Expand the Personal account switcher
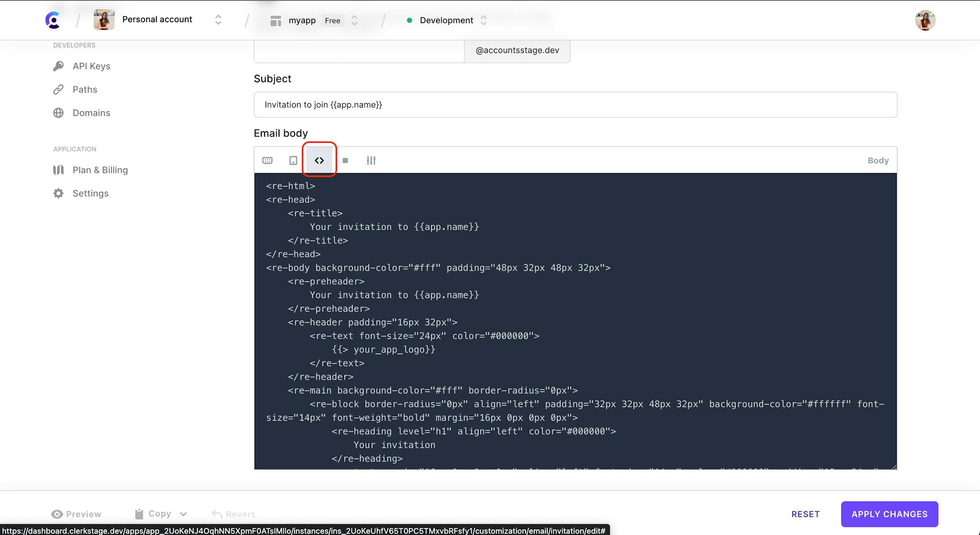 pos(217,20)
